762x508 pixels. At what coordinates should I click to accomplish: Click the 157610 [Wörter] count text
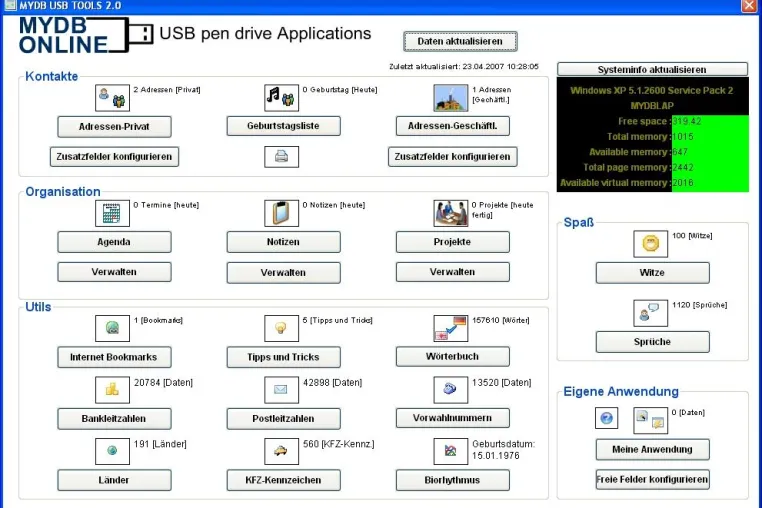501,320
